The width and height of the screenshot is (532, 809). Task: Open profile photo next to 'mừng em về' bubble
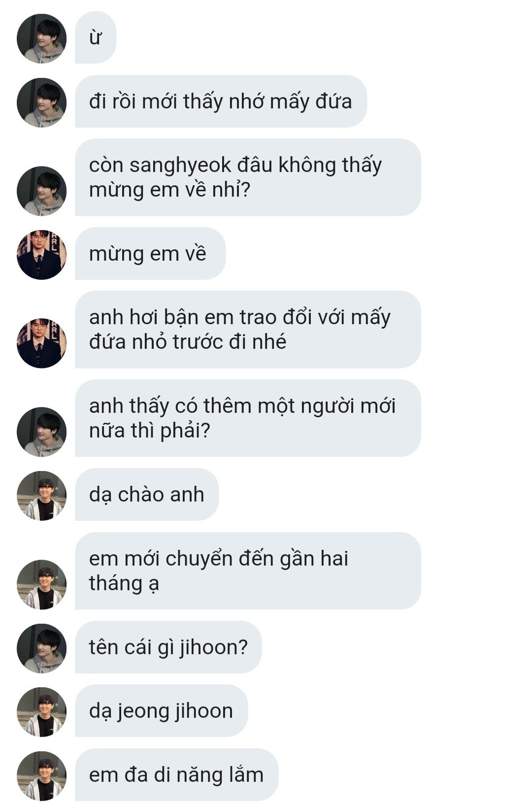click(x=41, y=255)
